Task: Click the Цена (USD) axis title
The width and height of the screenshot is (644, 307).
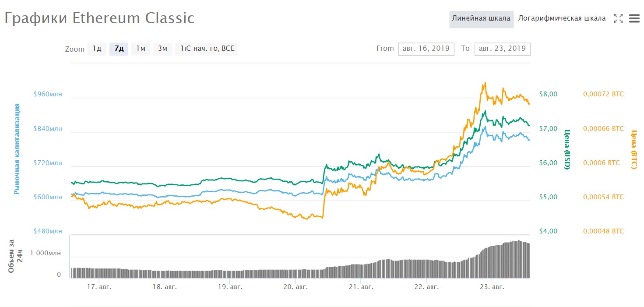Action: [x=567, y=149]
